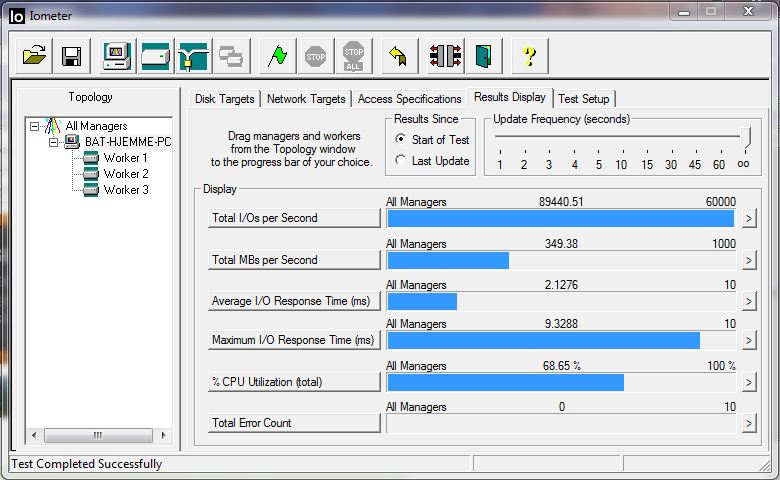
Task: Select Last Update radio button
Action: click(400, 160)
